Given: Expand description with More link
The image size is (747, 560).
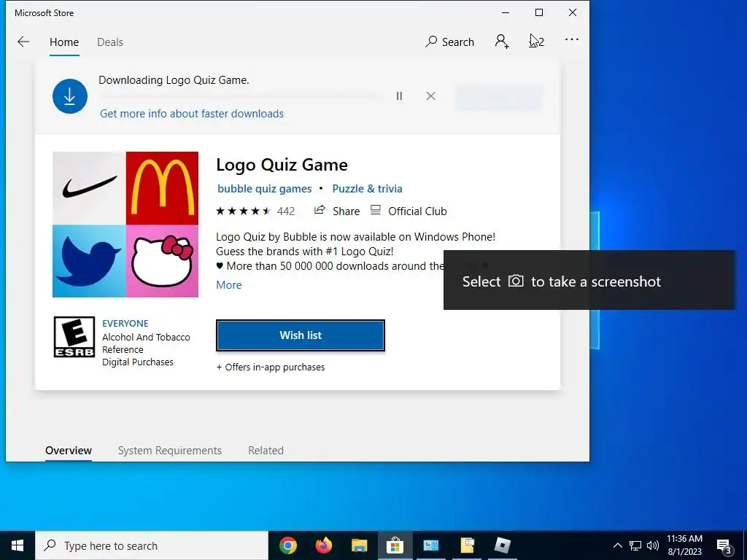Looking at the screenshot, I should tap(228, 285).
